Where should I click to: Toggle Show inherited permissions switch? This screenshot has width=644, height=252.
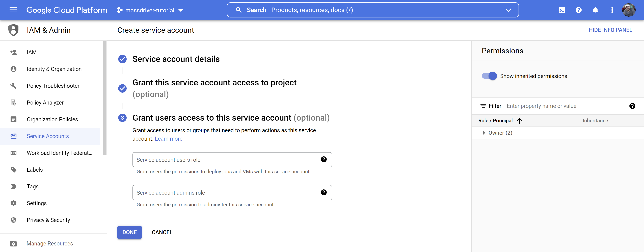[x=489, y=76]
